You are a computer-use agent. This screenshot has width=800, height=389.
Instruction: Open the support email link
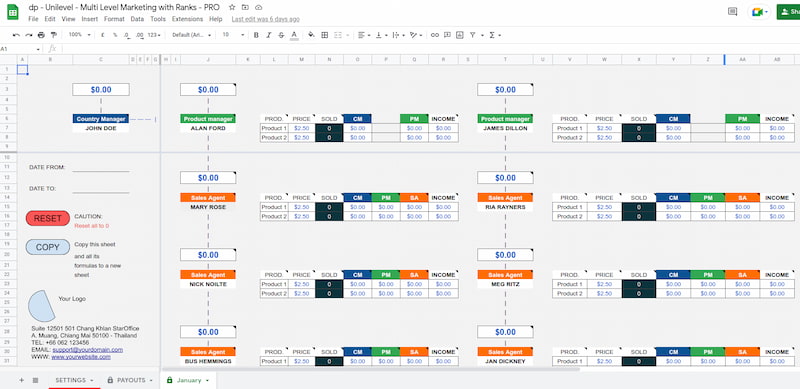[88, 350]
